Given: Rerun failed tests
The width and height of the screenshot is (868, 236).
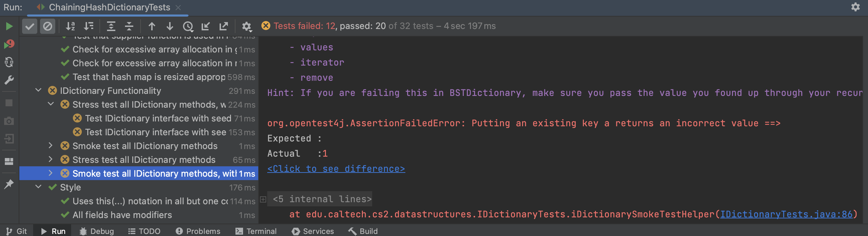Looking at the screenshot, I should [x=9, y=44].
